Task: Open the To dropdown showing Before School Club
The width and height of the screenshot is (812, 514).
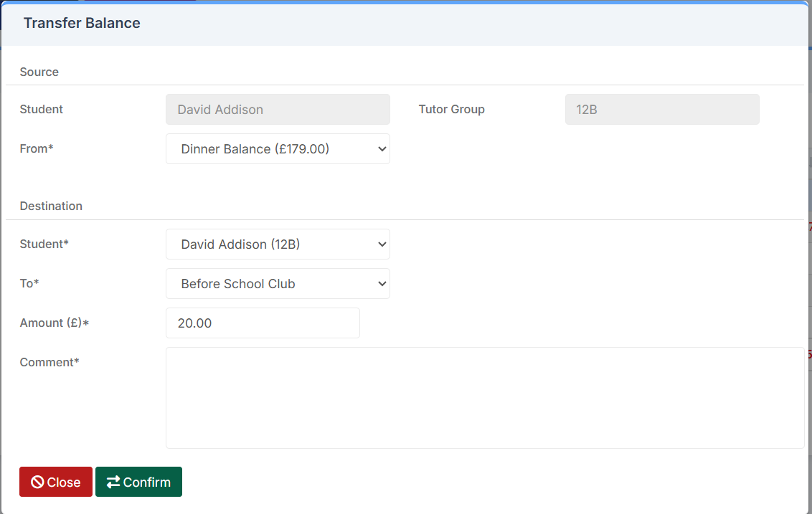Action: pyautogui.click(x=278, y=283)
